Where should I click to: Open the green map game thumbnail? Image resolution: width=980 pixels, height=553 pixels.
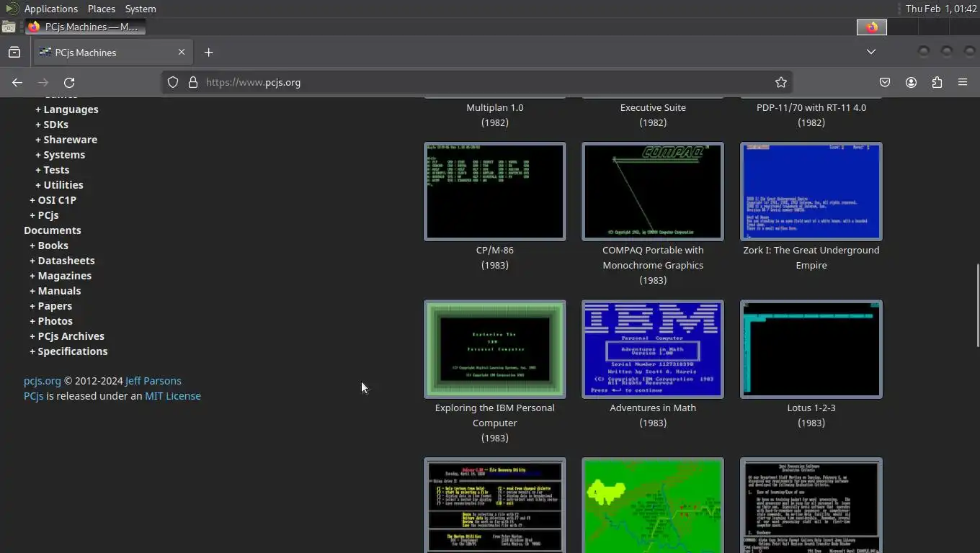tap(653, 505)
